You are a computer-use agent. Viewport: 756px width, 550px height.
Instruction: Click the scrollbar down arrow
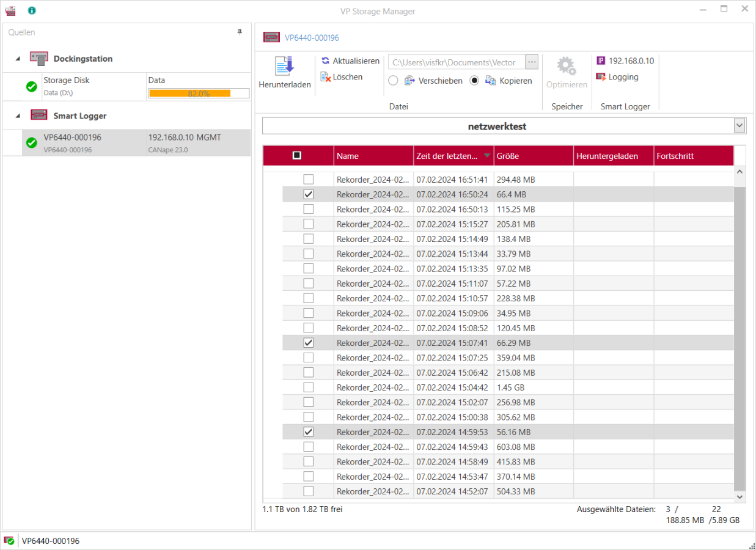coord(739,497)
